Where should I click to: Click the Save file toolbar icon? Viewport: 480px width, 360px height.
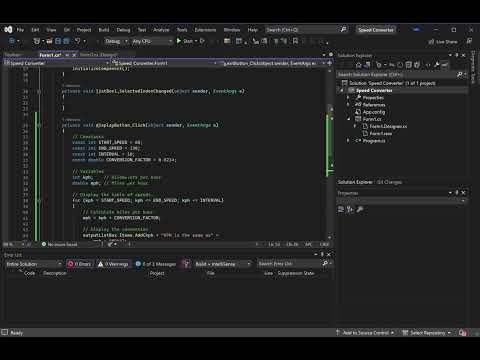[58, 41]
